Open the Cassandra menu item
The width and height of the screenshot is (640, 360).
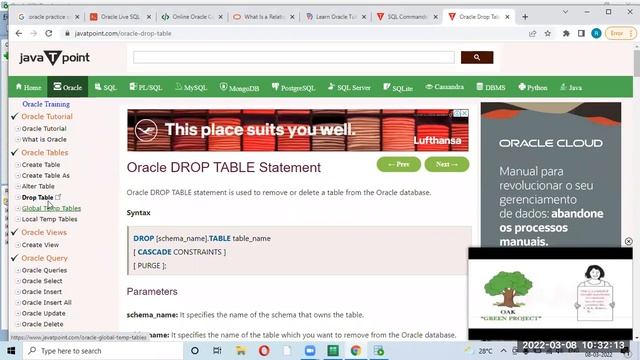click(444, 87)
